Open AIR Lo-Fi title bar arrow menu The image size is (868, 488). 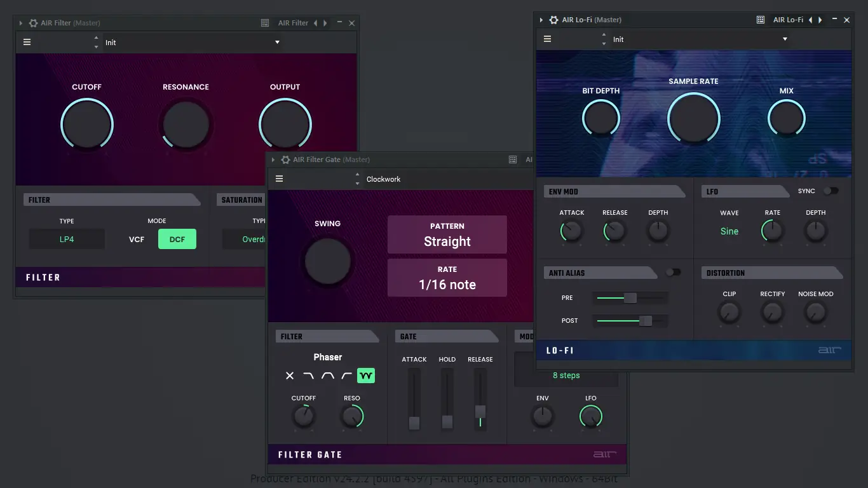coord(541,20)
